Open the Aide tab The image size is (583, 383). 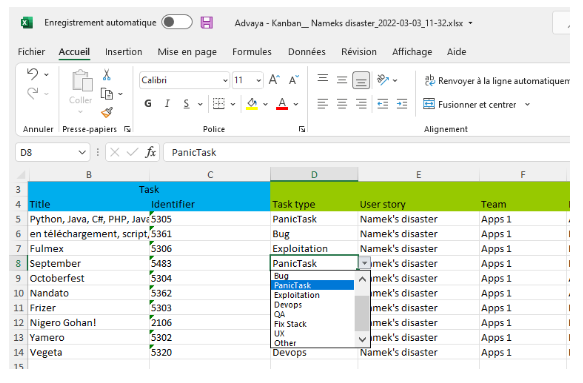pyautogui.click(x=456, y=52)
